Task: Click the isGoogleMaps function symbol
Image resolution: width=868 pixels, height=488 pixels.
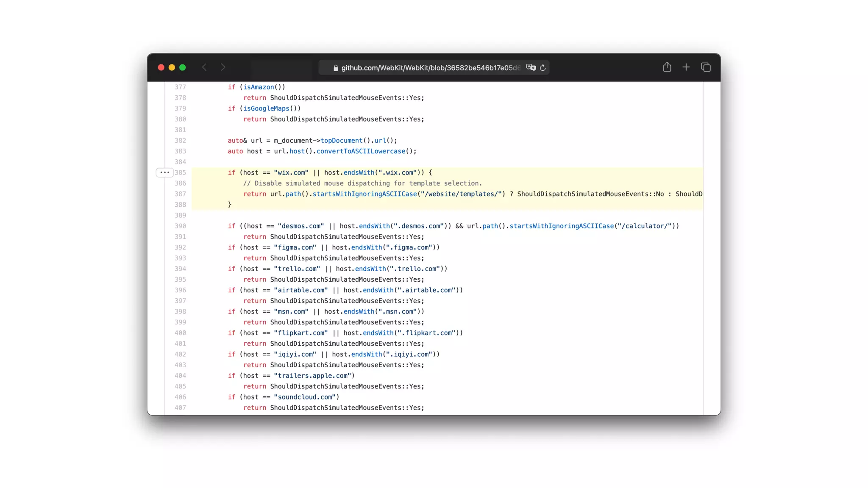Action: 266,108
